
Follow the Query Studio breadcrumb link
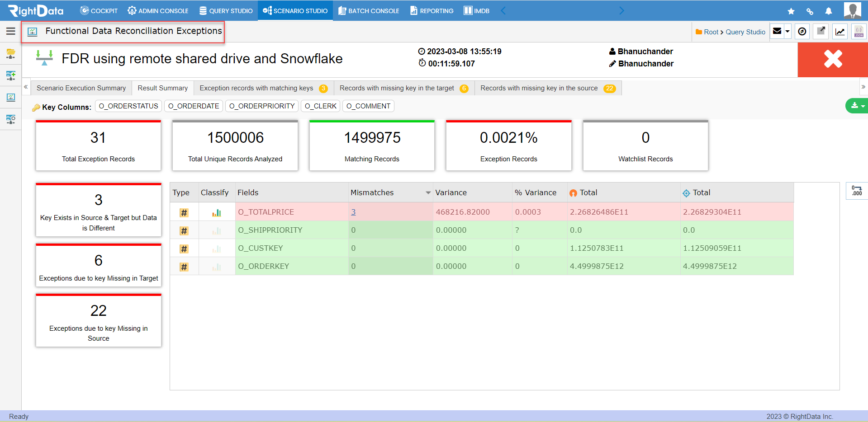pyautogui.click(x=745, y=32)
